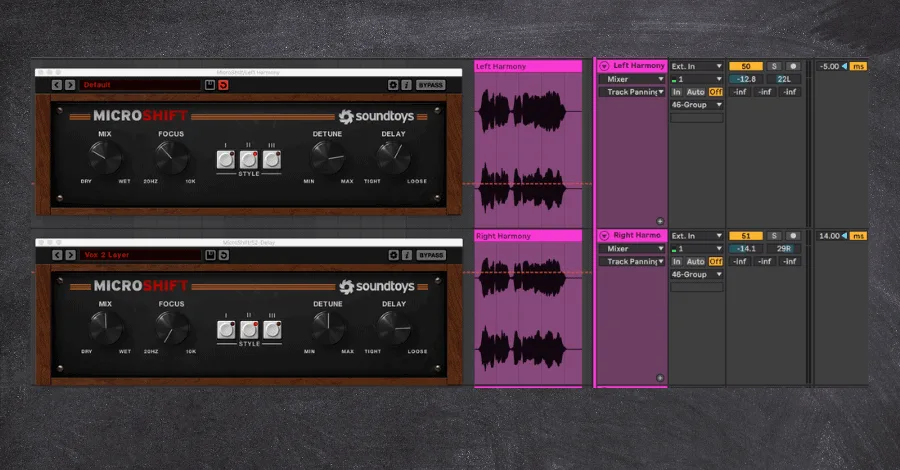Select Left Harmony clip header

tap(528, 67)
